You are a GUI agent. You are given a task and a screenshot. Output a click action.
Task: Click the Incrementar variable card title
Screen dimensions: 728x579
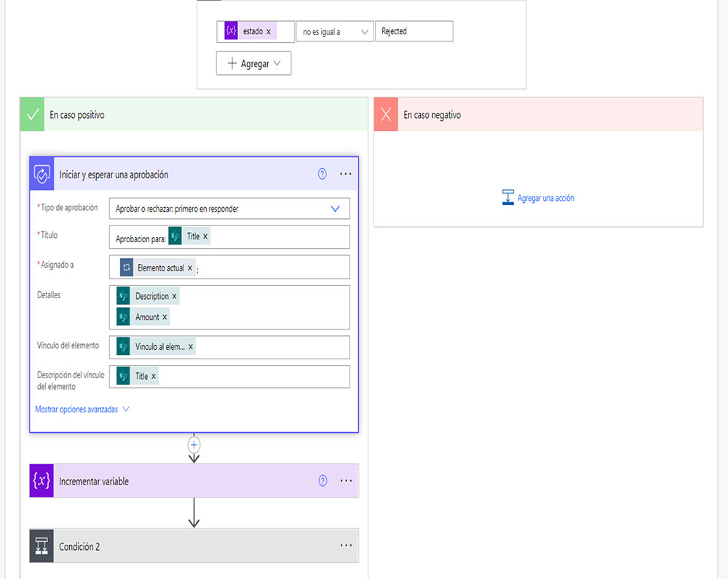tap(94, 482)
